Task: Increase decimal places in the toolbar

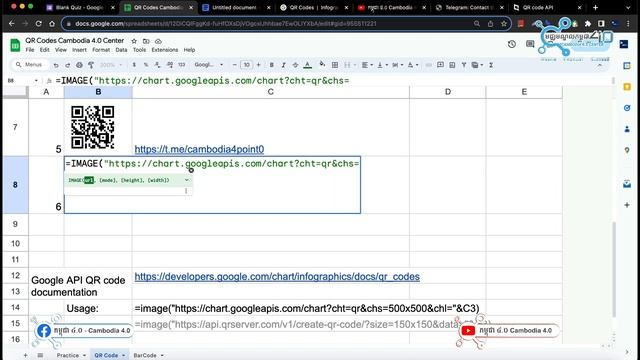Action: click(x=169, y=65)
